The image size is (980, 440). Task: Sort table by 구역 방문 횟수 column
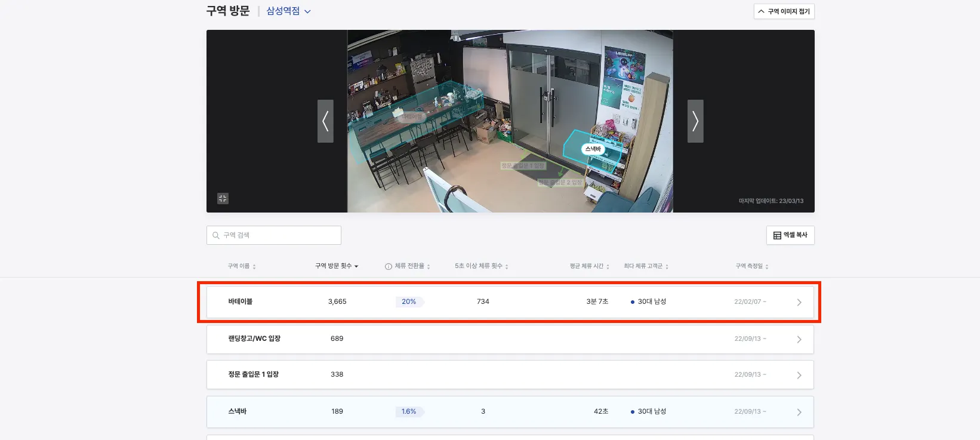click(x=337, y=266)
